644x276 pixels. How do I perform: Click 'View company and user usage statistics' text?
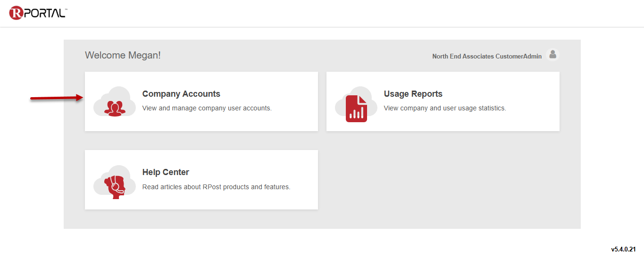444,108
